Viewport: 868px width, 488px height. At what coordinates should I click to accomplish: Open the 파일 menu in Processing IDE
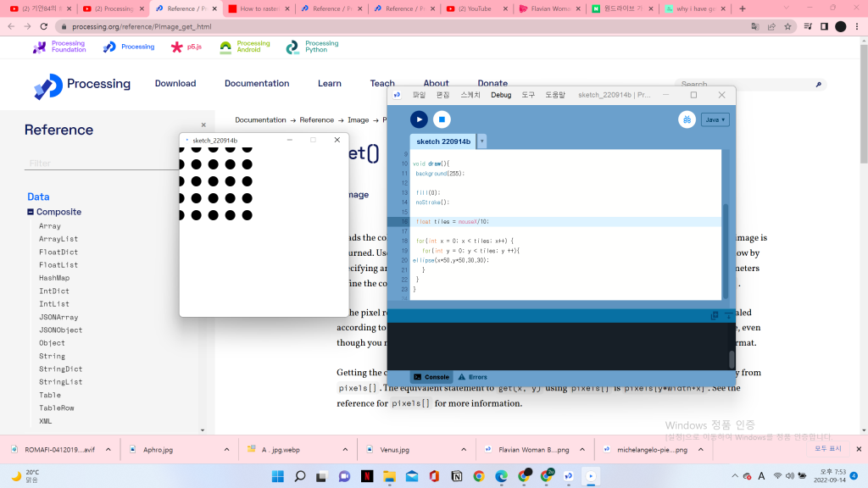419,95
